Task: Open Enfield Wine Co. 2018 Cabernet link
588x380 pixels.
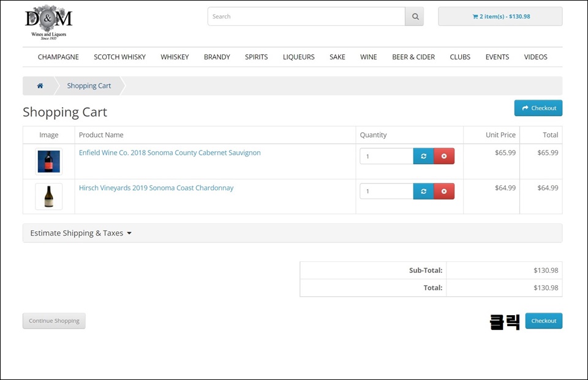Action: pyautogui.click(x=170, y=152)
